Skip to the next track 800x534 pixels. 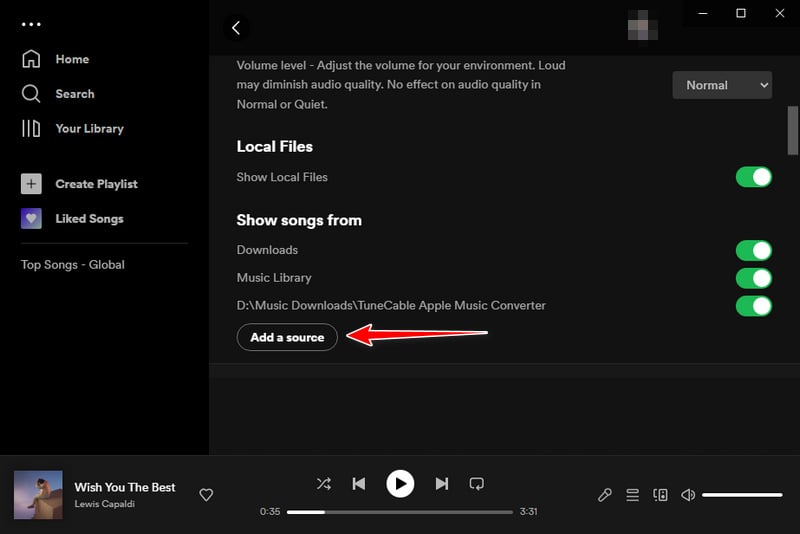coord(442,484)
